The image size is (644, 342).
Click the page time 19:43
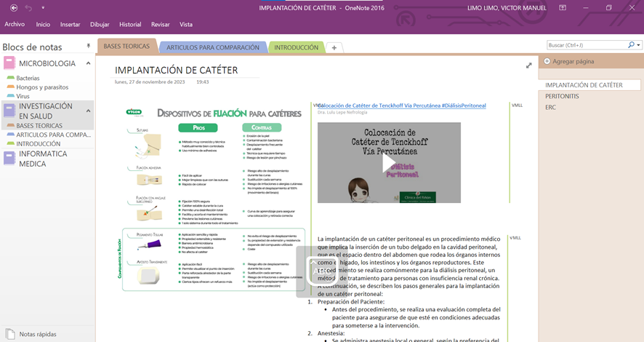203,81
